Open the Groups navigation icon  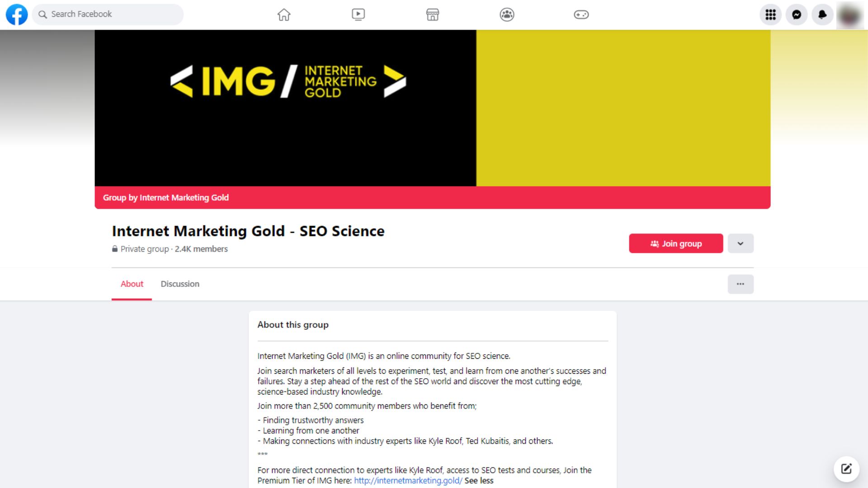(507, 14)
